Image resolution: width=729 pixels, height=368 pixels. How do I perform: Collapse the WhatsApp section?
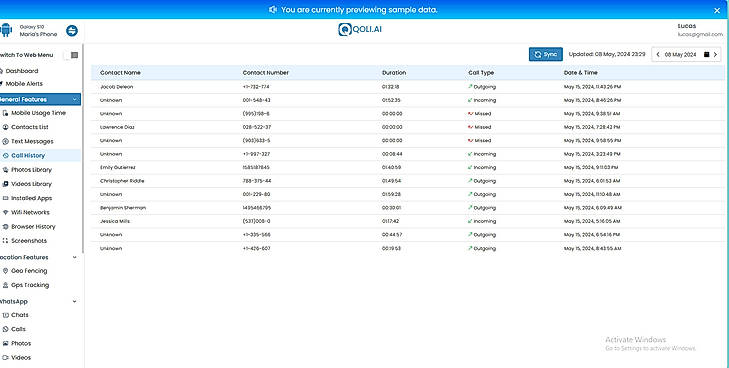(74, 302)
